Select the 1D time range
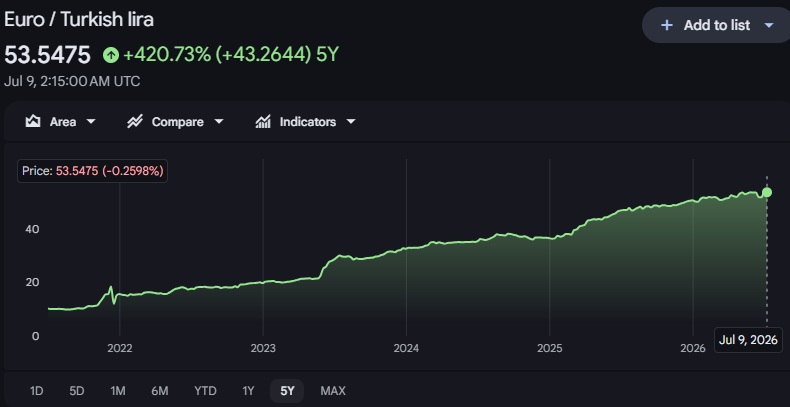The width and height of the screenshot is (790, 407). pos(36,391)
